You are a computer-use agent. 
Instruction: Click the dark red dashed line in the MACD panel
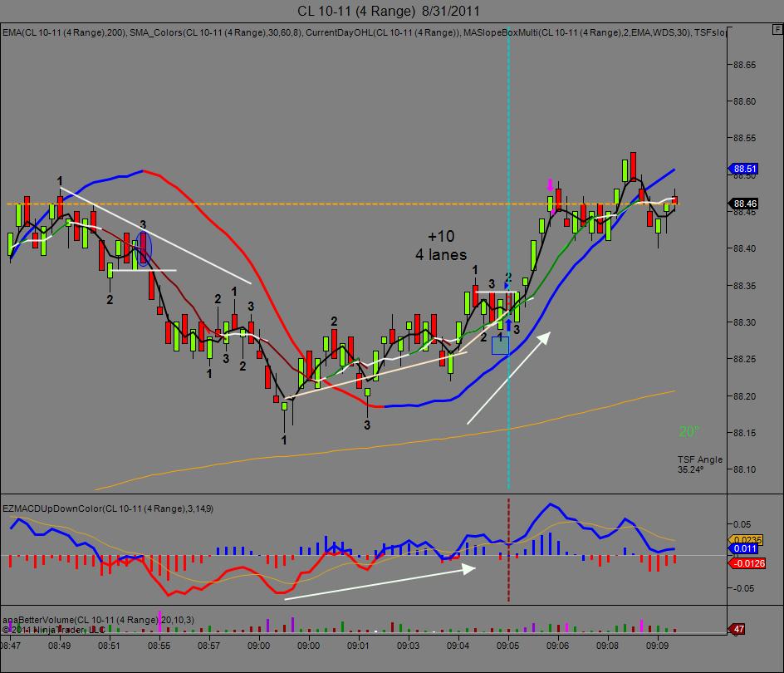pos(508,550)
